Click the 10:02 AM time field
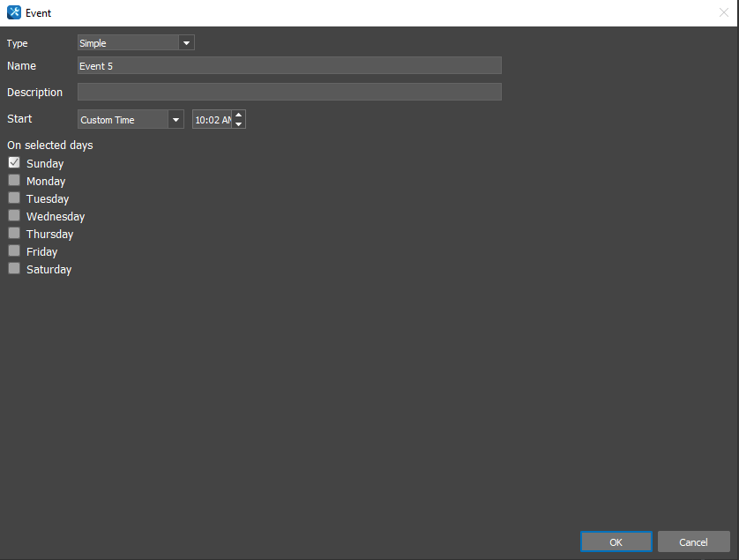The height and width of the screenshot is (560, 739). click(x=212, y=120)
